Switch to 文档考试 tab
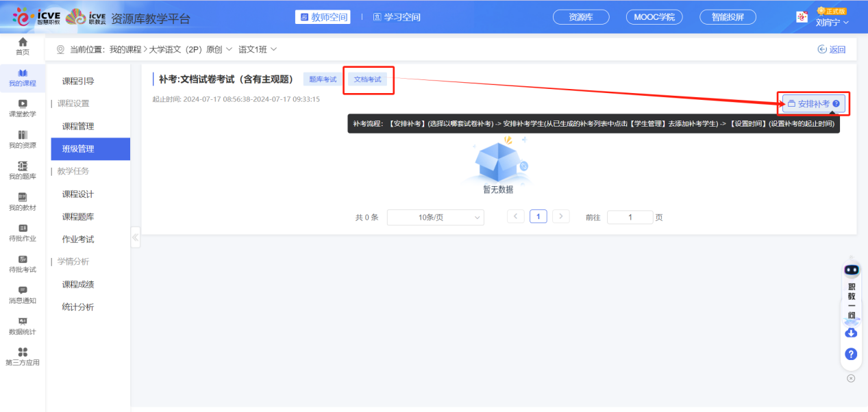Image resolution: width=868 pixels, height=412 pixels. point(368,78)
